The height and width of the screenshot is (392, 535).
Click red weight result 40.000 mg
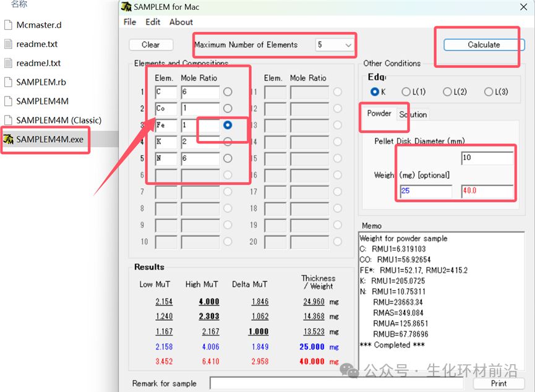[319, 361]
